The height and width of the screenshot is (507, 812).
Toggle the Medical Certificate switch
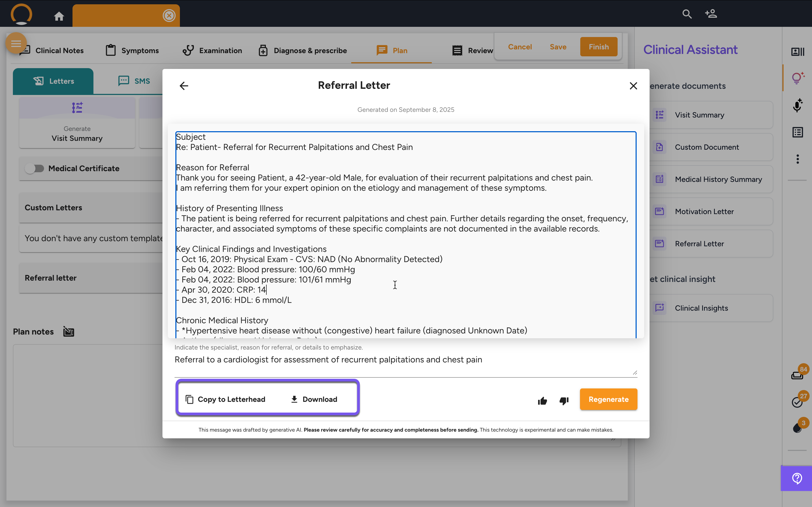tap(35, 168)
